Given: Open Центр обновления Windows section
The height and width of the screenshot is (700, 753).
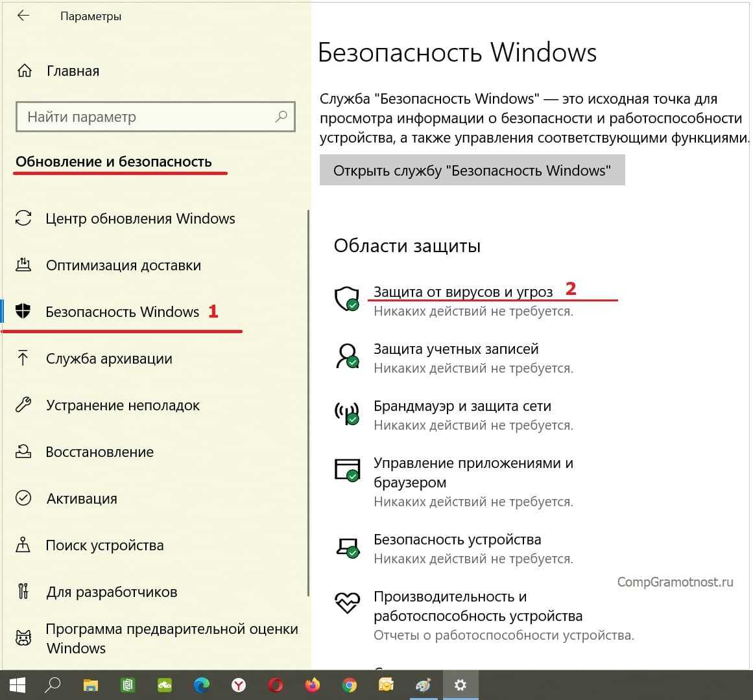Looking at the screenshot, I should tap(140, 219).
